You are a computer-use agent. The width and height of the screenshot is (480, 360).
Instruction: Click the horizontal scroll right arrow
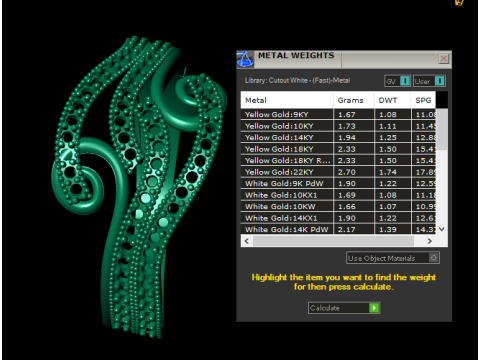click(430, 241)
